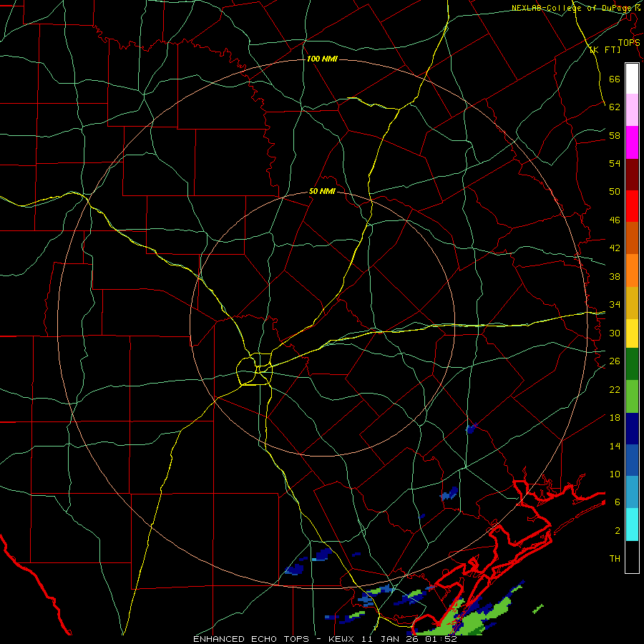Click the "10" scale label
Viewport: 644px width, 644px height.
click(x=615, y=474)
